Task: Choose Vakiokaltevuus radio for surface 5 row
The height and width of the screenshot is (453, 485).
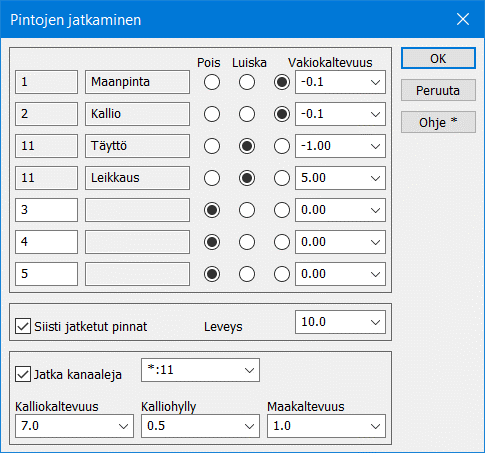Action: click(282, 274)
